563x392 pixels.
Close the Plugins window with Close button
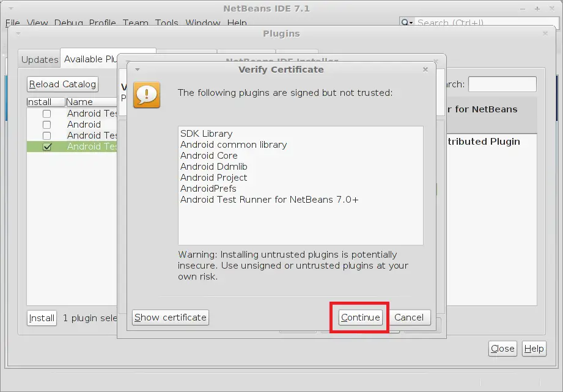pos(502,349)
